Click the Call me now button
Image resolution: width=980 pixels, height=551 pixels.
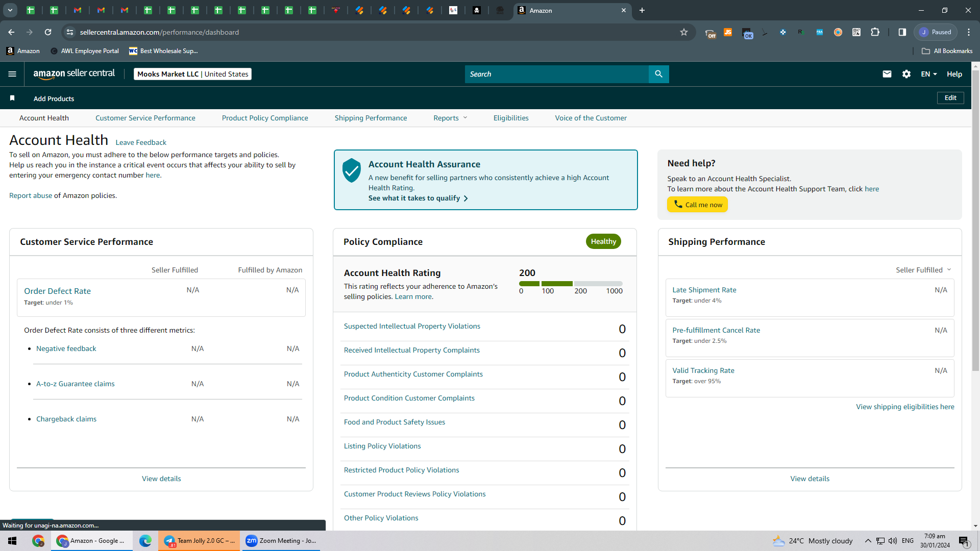pos(697,205)
